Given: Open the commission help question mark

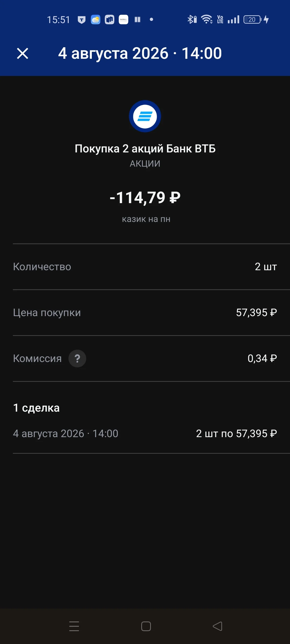Looking at the screenshot, I should click(x=77, y=358).
